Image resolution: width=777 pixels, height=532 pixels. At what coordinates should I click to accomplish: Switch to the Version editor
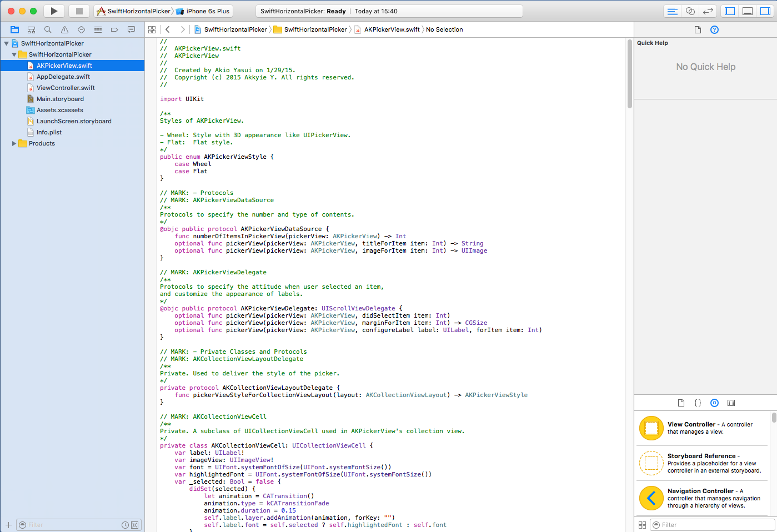pyautogui.click(x=708, y=11)
